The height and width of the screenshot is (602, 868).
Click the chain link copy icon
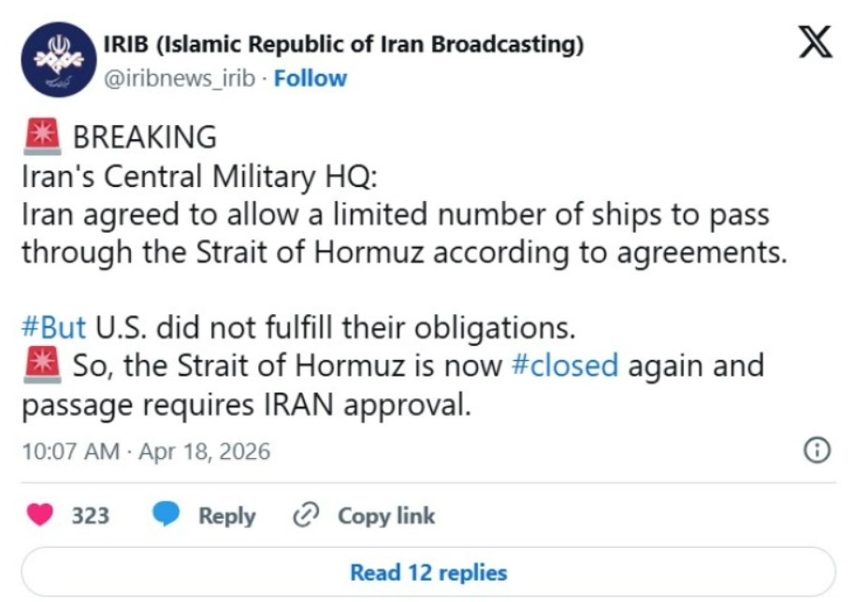[306, 515]
